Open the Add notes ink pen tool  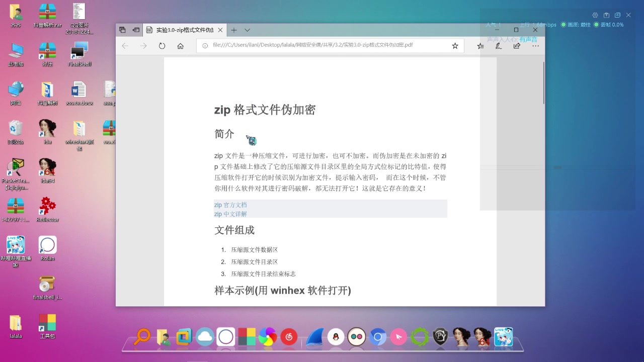click(498, 45)
